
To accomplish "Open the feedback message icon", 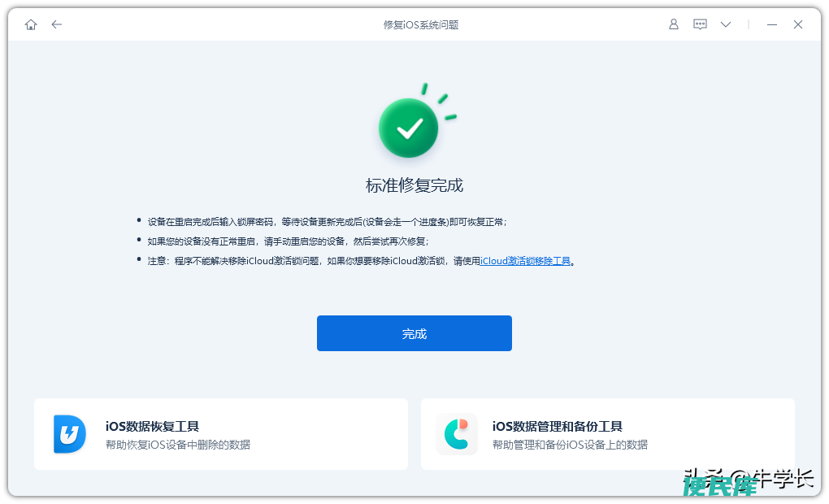I will tap(700, 24).
